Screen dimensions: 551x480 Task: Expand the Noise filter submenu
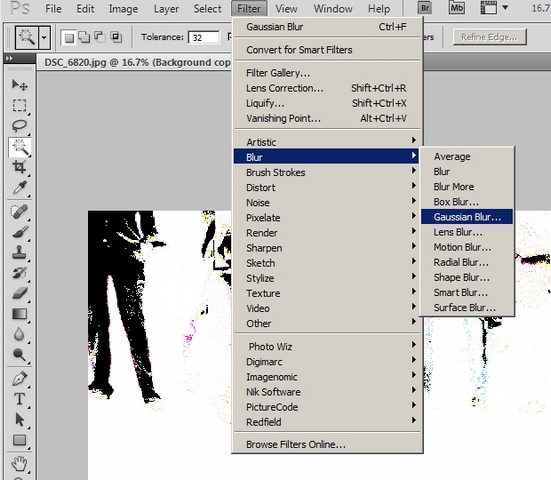click(x=326, y=202)
